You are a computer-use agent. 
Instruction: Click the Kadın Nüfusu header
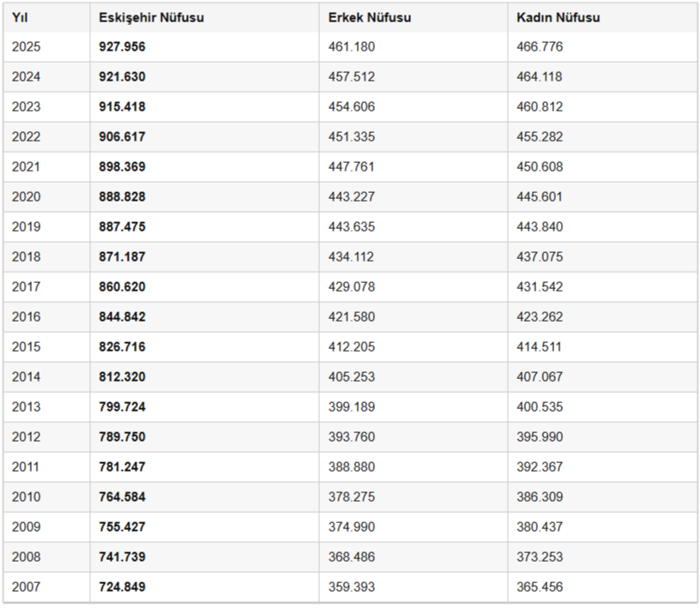point(558,18)
